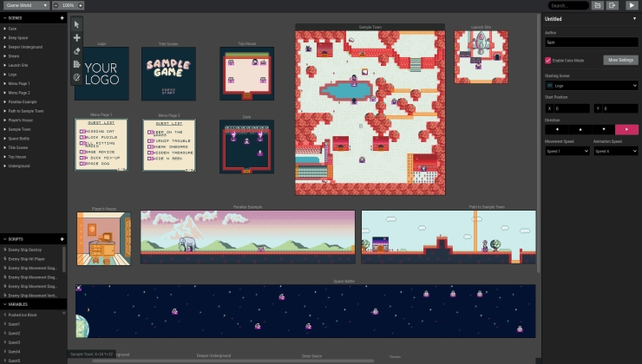Add a new scene via SCENES plus icon

[62, 18]
